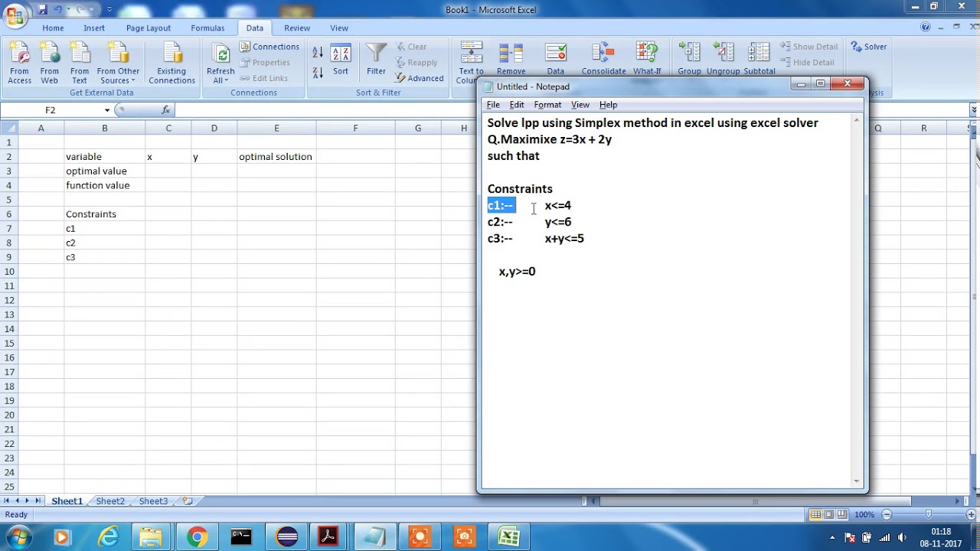Select cell with 'optimal solution'

(x=276, y=157)
